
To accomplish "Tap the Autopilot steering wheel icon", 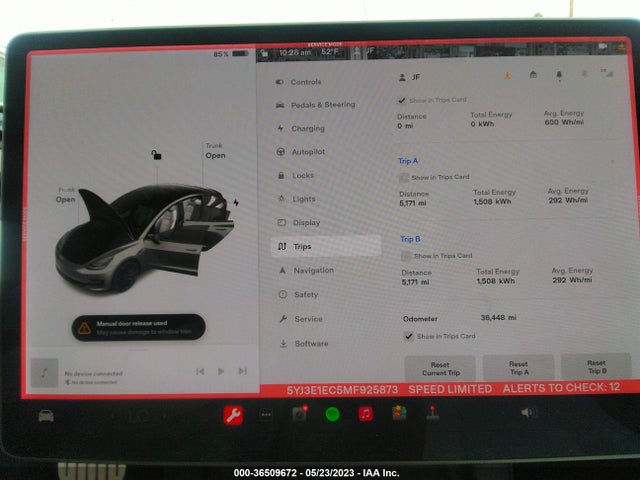I will coord(281,152).
